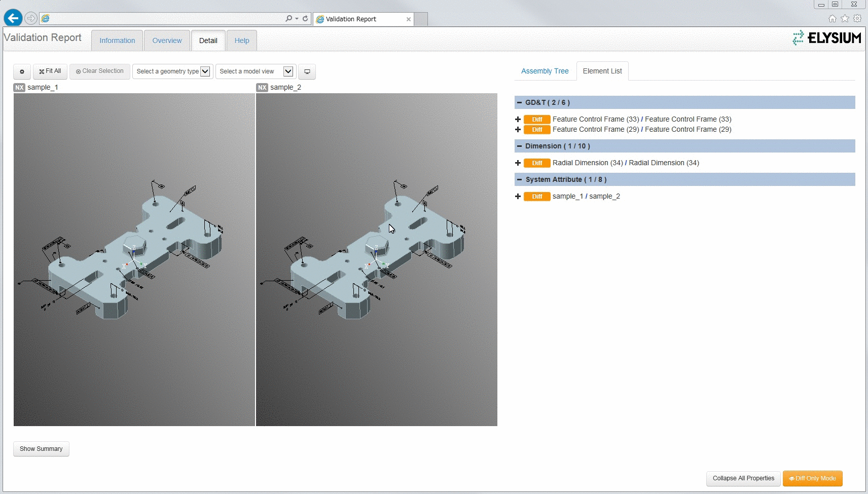Switch to the Overview tab
Image resolution: width=868 pixels, height=494 pixels.
pos(167,41)
